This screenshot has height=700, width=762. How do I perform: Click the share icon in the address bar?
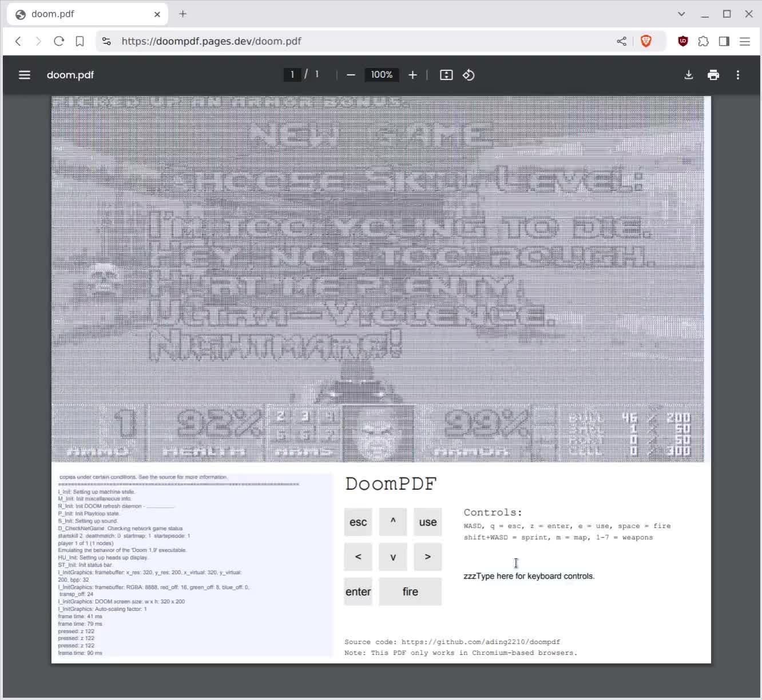621,41
